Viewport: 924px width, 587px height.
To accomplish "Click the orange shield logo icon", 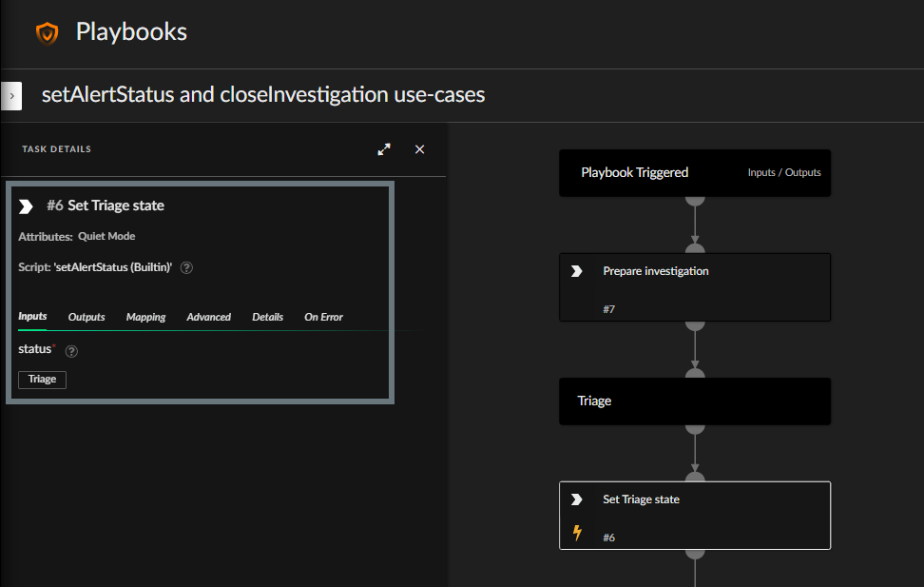I will (48, 33).
